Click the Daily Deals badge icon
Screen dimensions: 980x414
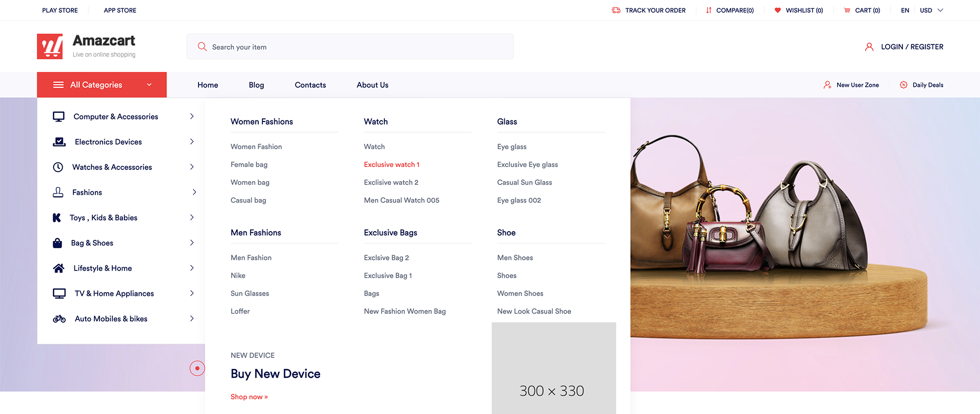point(903,85)
